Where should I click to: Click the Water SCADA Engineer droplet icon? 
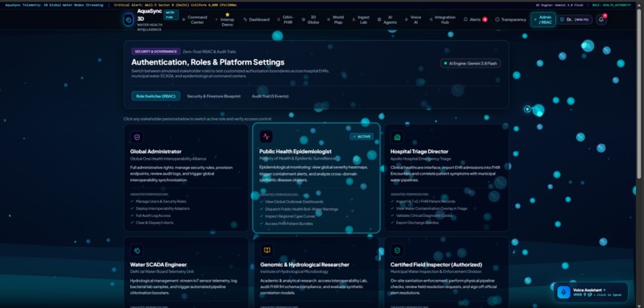[x=137, y=251]
